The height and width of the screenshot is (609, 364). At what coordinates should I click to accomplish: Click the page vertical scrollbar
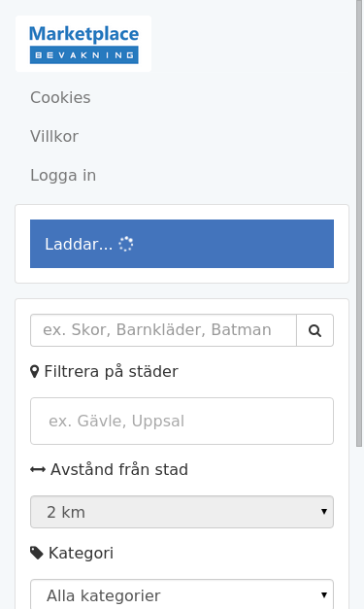[x=359, y=223]
